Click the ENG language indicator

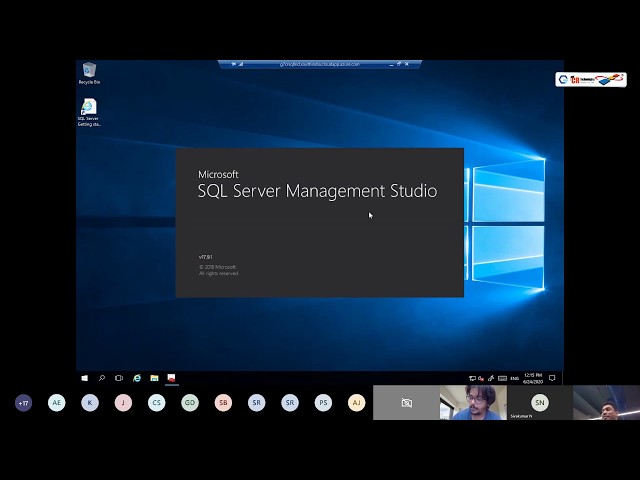(x=514, y=379)
